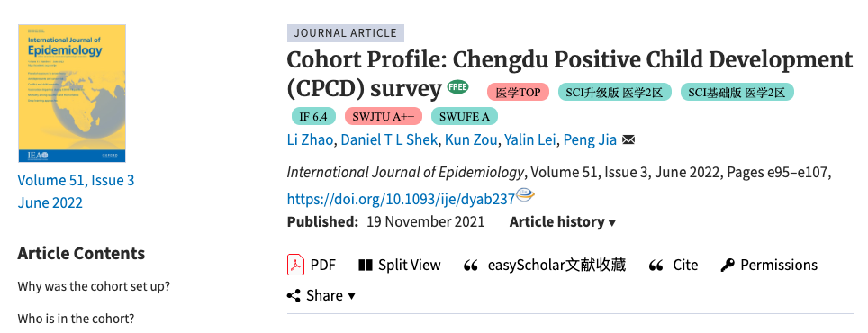Open author Li Zhao's details
The width and height of the screenshot is (868, 333).
[x=310, y=139]
